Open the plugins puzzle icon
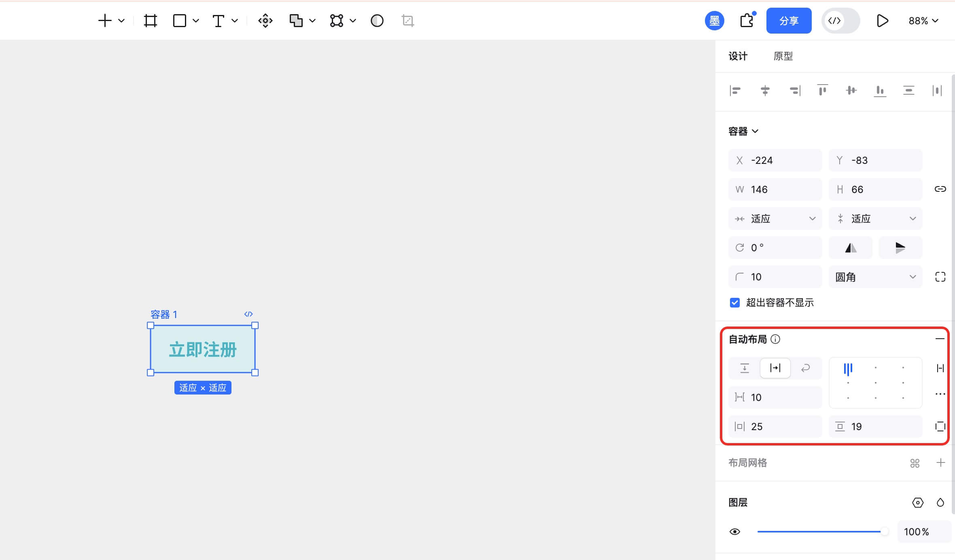The image size is (955, 560). [747, 21]
